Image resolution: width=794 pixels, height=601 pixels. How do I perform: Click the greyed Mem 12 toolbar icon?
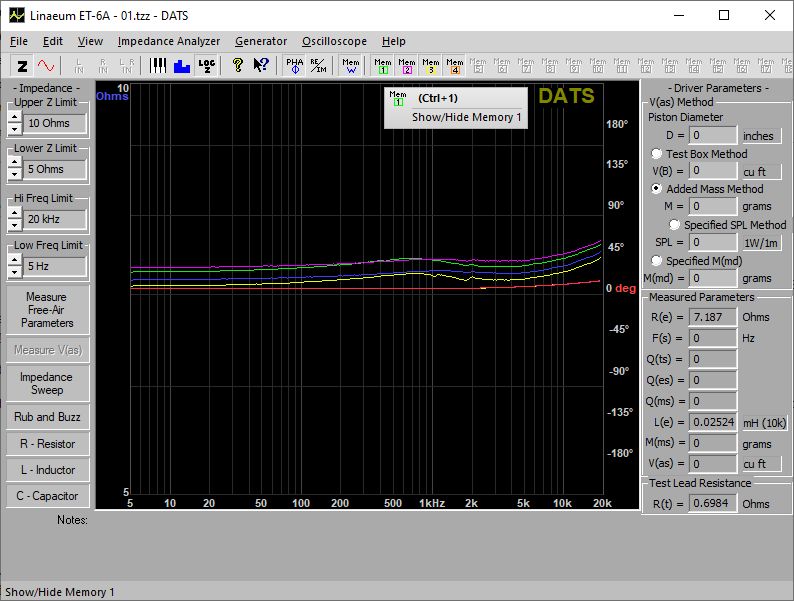646,66
